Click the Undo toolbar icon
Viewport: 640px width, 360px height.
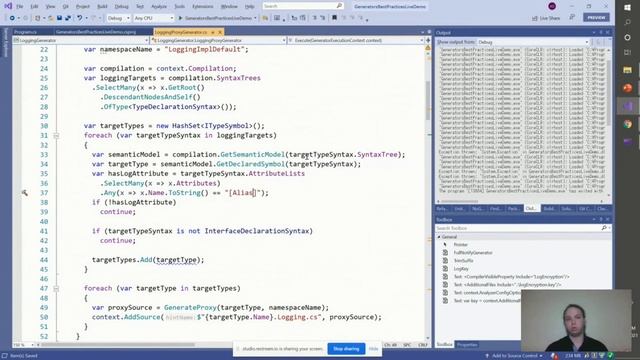tap(80, 18)
